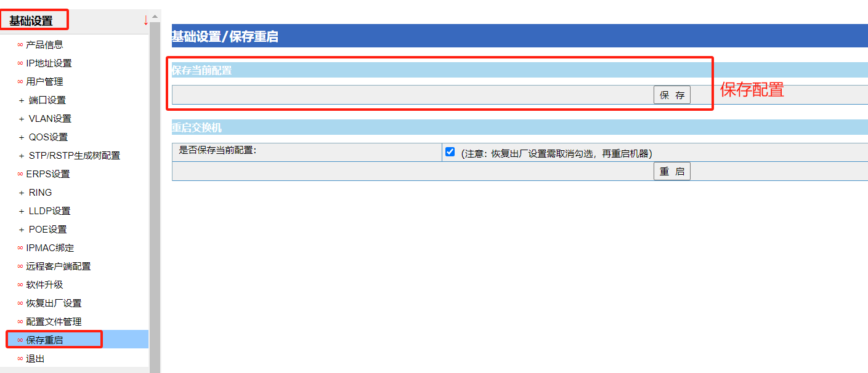Click the red icon beside 产品信息
Viewport: 868px width, 373px height.
pyautogui.click(x=20, y=44)
